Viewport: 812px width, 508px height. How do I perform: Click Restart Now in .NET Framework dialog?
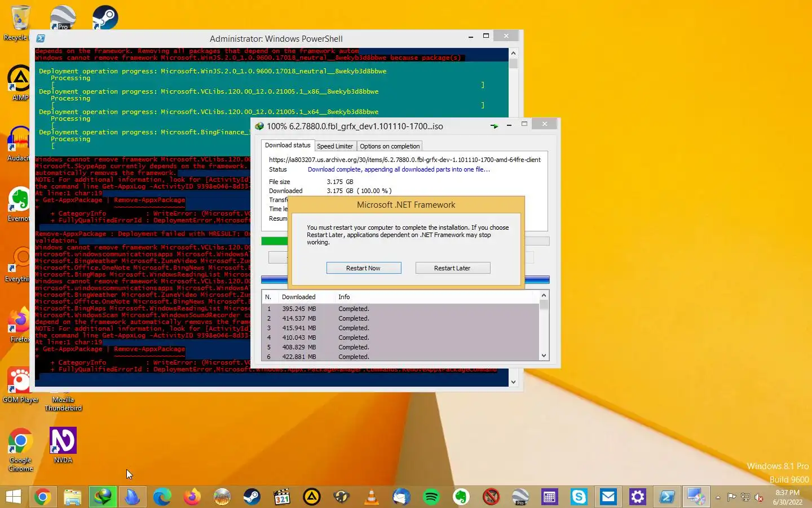pos(364,268)
